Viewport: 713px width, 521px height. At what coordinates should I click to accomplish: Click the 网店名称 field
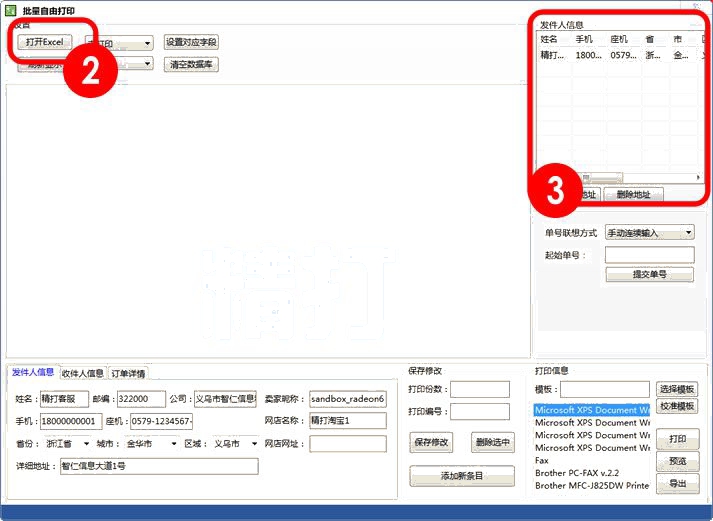point(348,421)
